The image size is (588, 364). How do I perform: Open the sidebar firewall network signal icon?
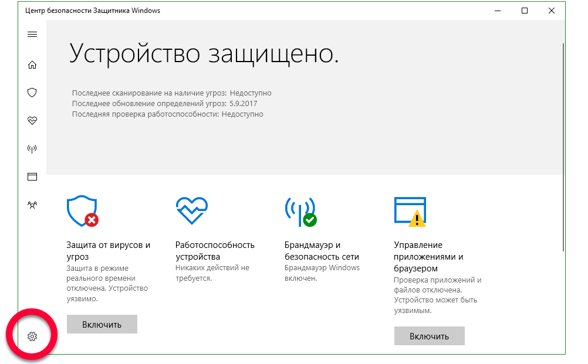pyautogui.click(x=32, y=149)
